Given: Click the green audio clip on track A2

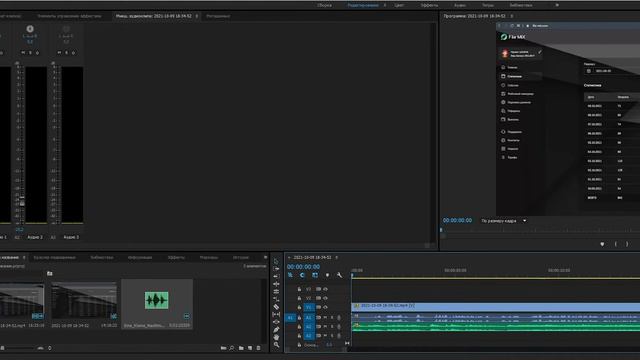Looking at the screenshot, I should click(x=496, y=327).
